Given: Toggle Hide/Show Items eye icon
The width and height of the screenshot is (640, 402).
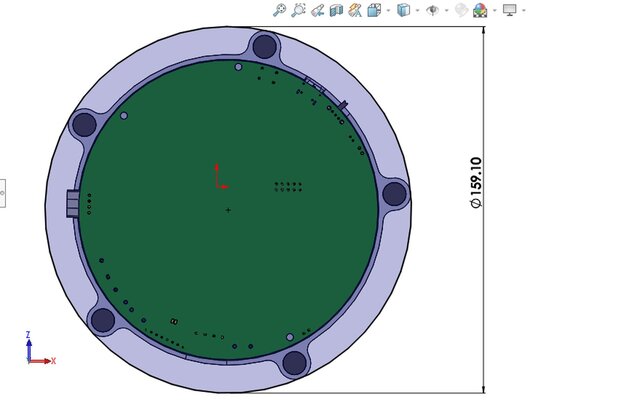Looking at the screenshot, I should (432, 10).
